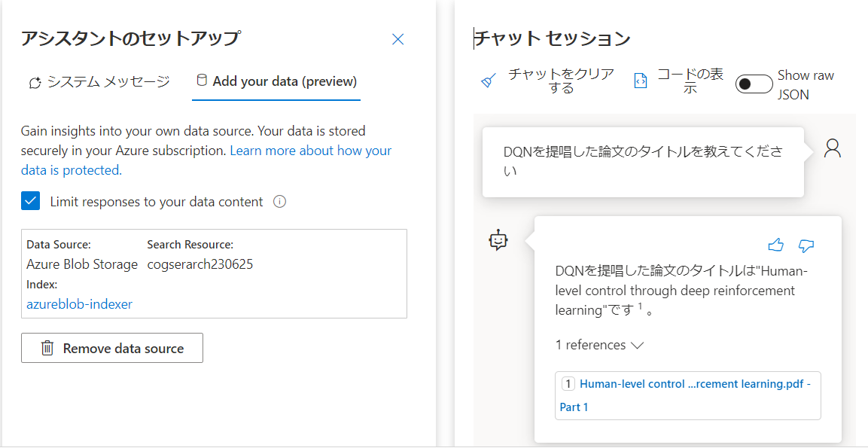Click the Azure Blob Storage data source text
The height and width of the screenshot is (448, 868).
coord(82,265)
